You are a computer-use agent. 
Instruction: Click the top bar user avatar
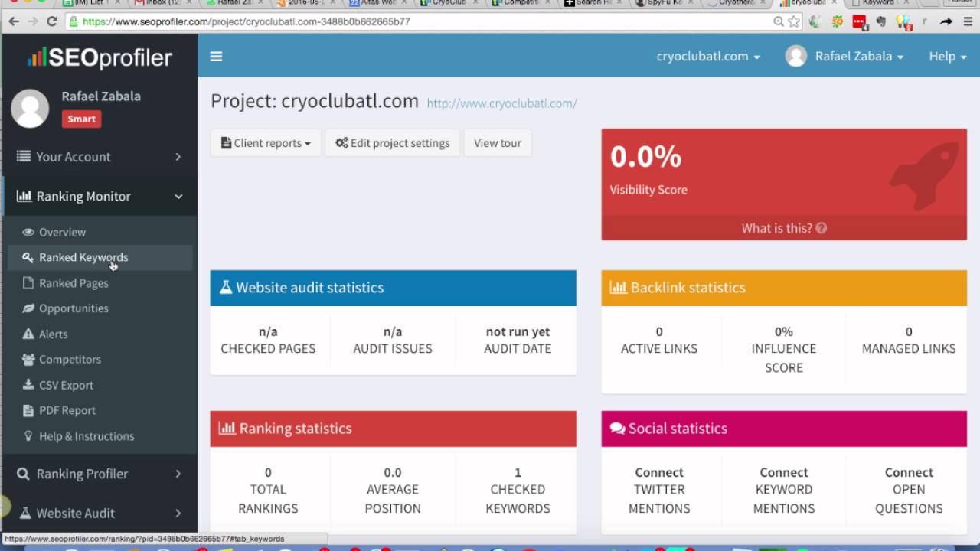(796, 56)
